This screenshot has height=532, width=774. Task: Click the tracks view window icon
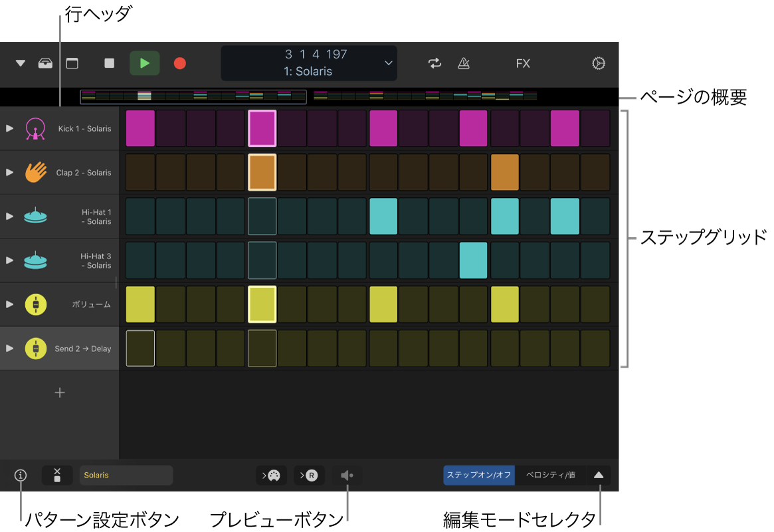coord(72,64)
